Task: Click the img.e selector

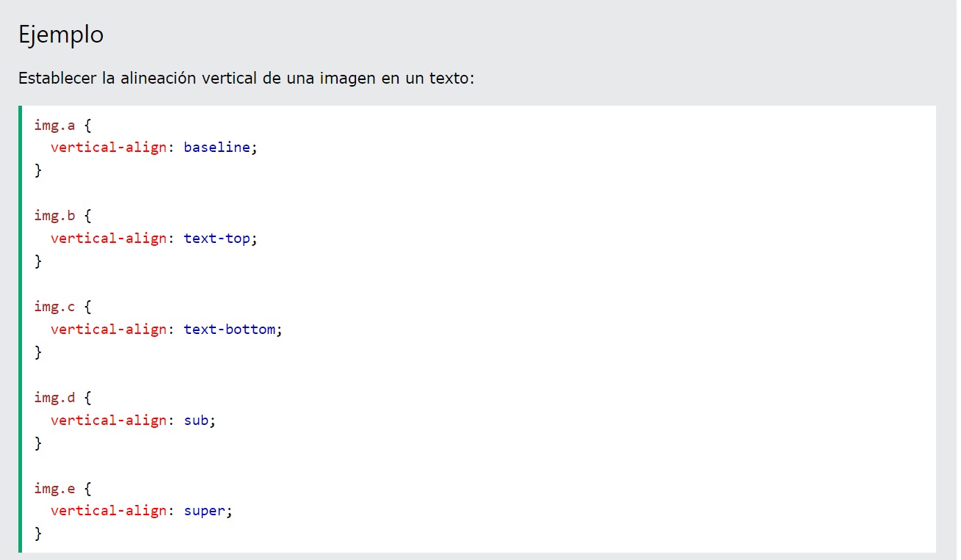Action: coord(54,489)
